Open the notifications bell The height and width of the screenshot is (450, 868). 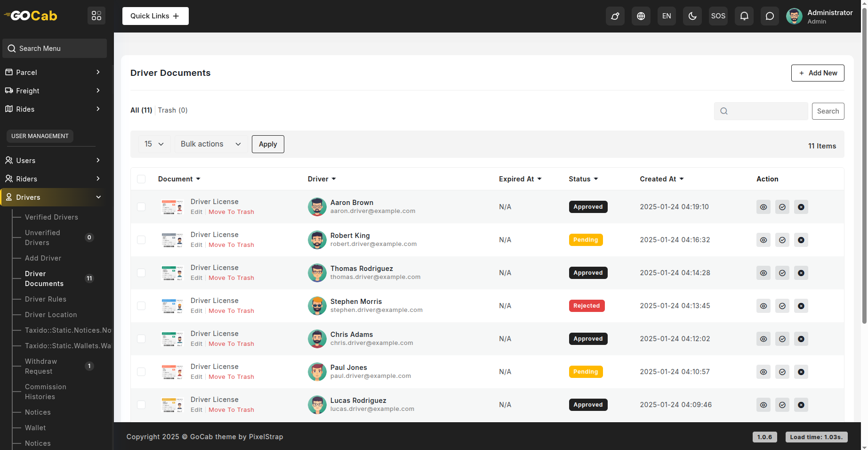click(x=744, y=16)
